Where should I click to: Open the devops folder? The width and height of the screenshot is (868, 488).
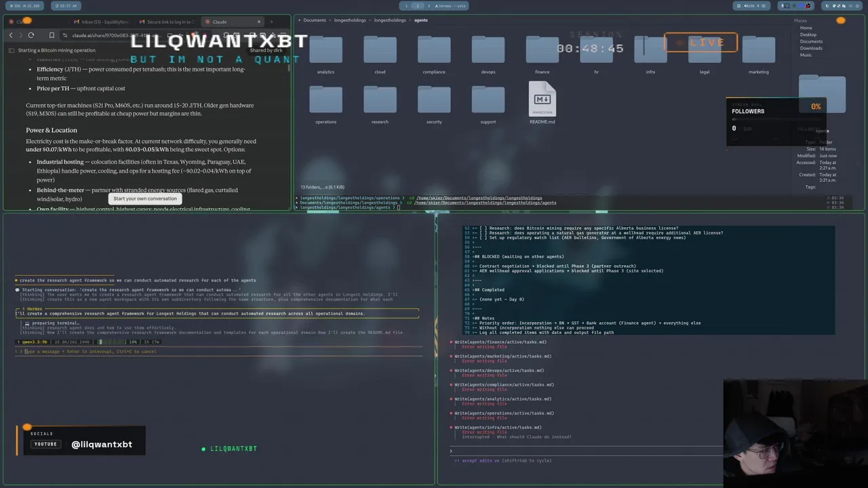tap(488, 54)
